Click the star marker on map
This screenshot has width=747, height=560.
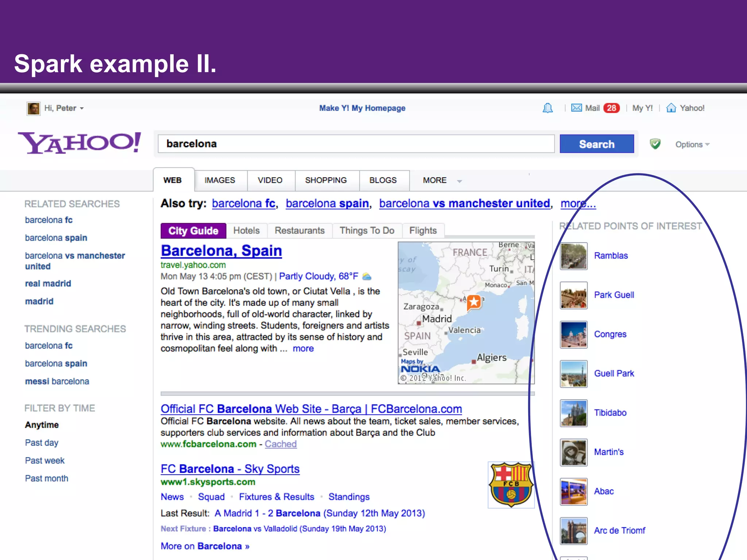pyautogui.click(x=474, y=302)
